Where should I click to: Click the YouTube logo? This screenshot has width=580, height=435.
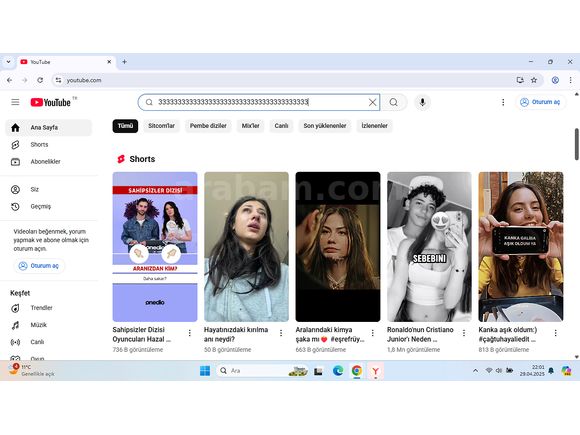point(51,102)
